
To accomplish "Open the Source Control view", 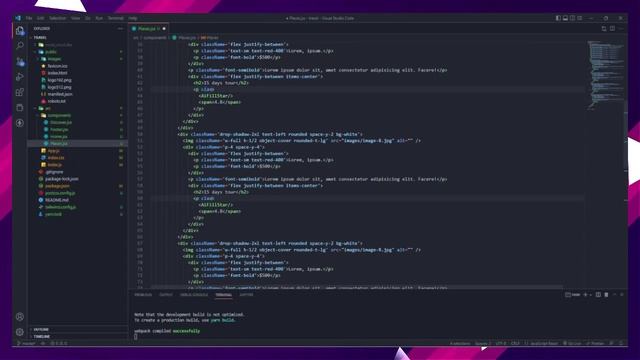I will point(20,62).
